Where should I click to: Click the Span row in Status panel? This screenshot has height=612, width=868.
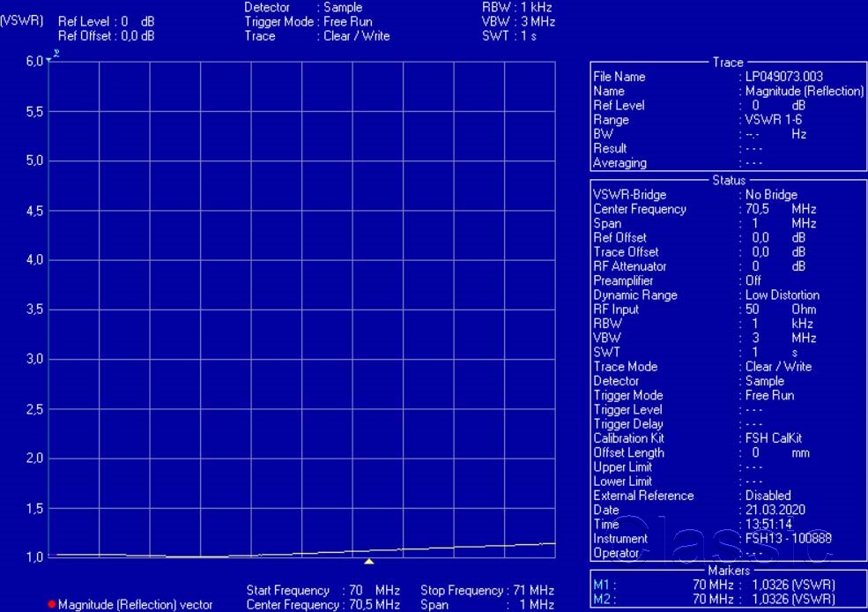point(705,224)
